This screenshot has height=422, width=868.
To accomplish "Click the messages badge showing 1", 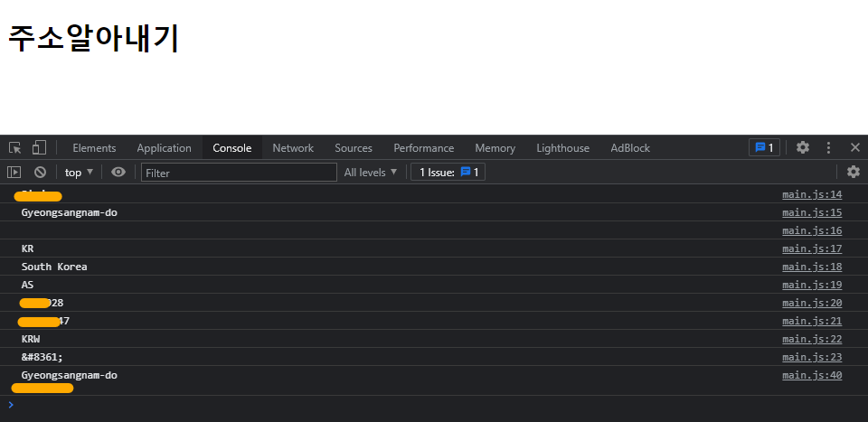I will pyautogui.click(x=764, y=148).
